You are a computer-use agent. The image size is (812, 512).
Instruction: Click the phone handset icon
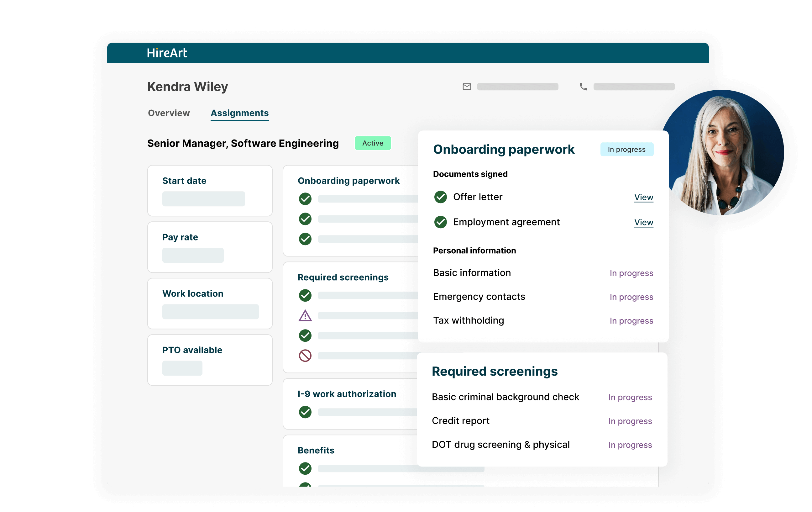pos(583,87)
